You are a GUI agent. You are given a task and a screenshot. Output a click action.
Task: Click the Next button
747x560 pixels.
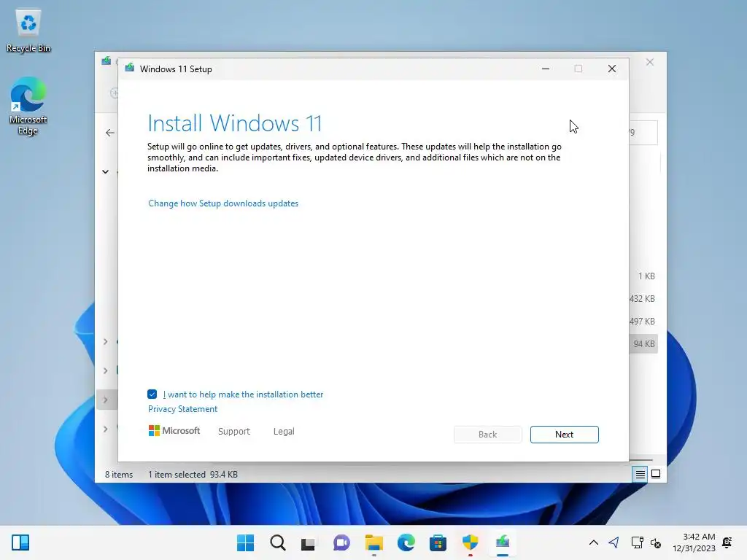tap(564, 435)
